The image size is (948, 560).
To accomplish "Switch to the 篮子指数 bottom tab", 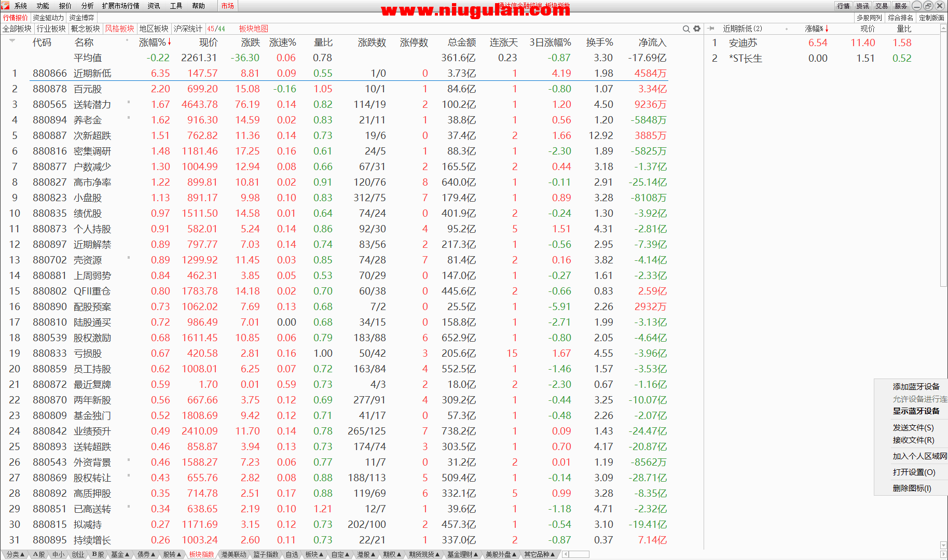I will 266,554.
